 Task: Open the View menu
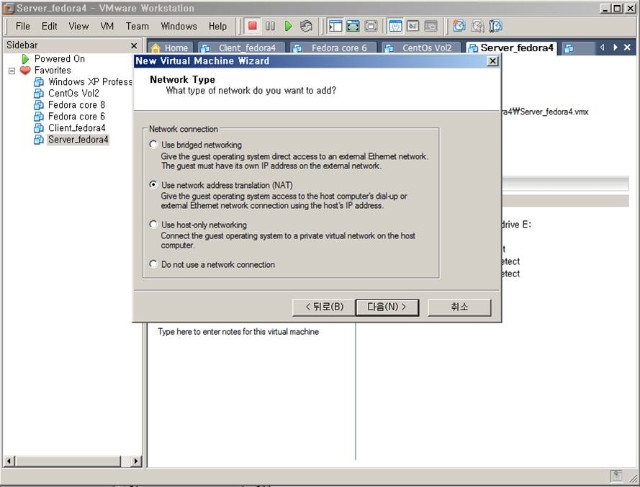point(79,27)
